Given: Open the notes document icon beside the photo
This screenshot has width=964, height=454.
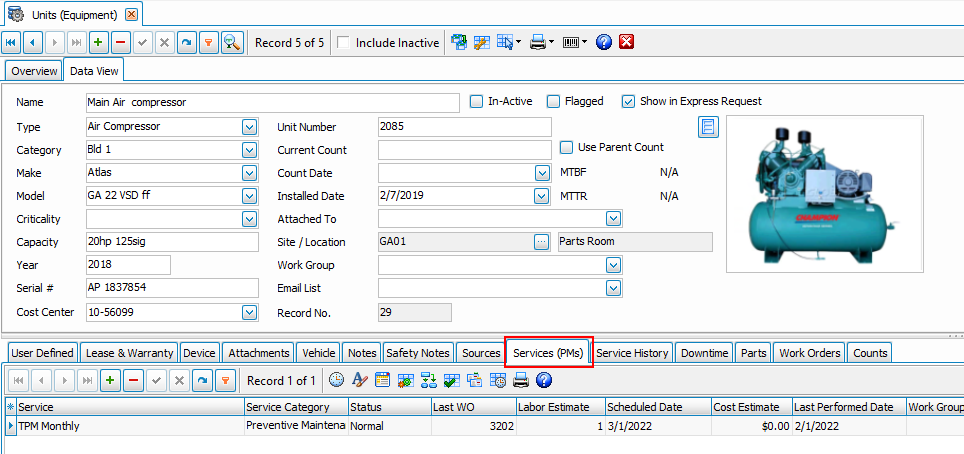Looking at the screenshot, I should 708,127.
